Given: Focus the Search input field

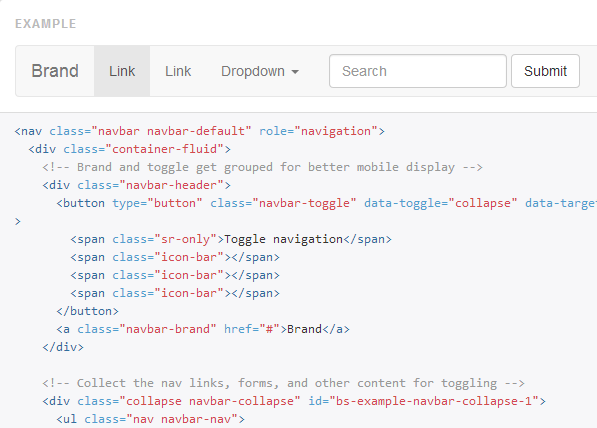Looking at the screenshot, I should pos(418,71).
